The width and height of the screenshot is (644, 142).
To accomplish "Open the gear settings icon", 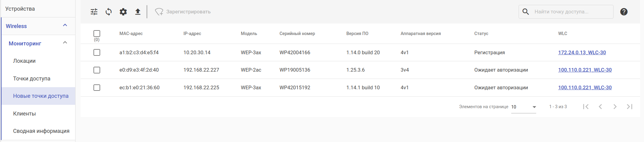I will click(123, 12).
